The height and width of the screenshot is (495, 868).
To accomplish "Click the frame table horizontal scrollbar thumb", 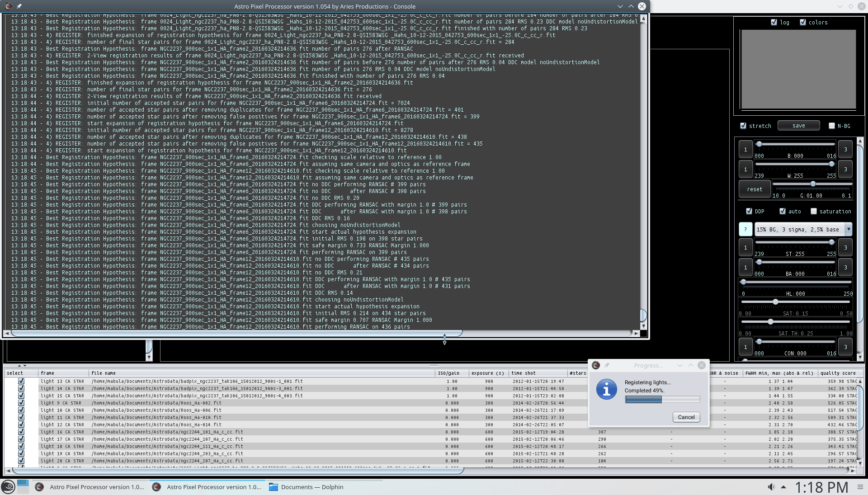I will pos(237,471).
